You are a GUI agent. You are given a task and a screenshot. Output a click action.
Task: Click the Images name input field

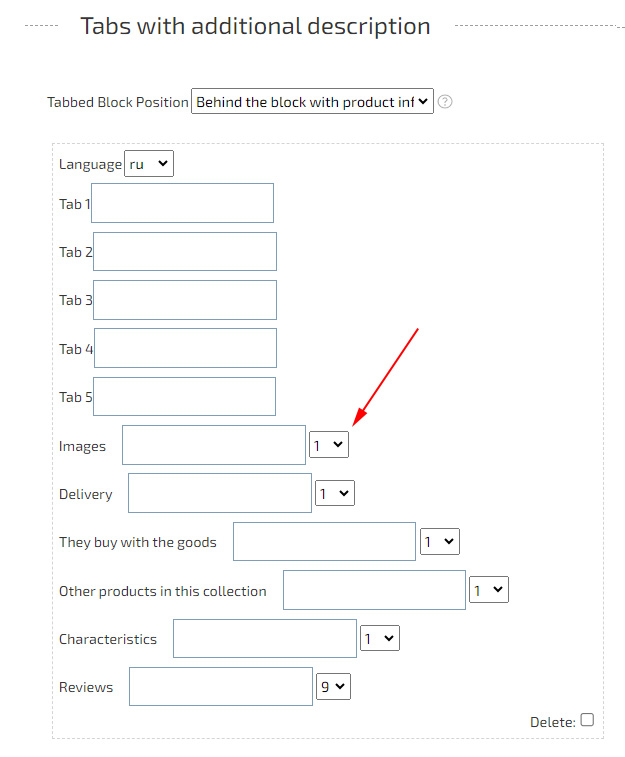click(214, 445)
